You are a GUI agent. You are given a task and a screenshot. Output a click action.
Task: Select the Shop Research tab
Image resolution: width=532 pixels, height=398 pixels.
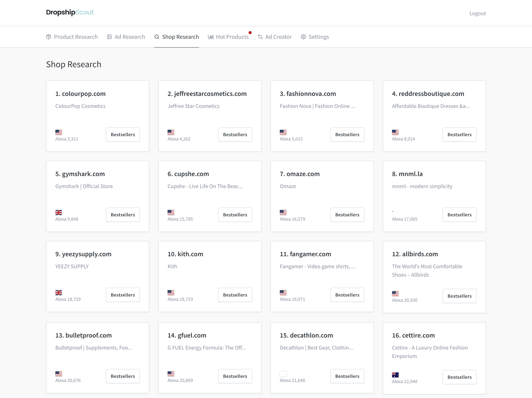coord(177,37)
